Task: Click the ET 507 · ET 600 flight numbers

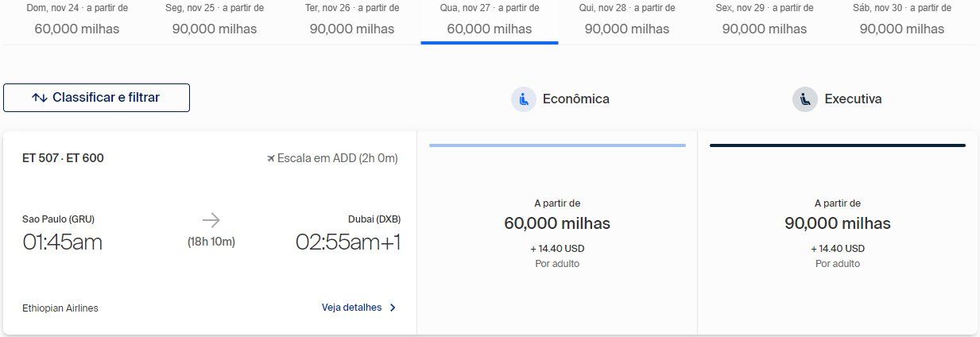Action: 63,158
